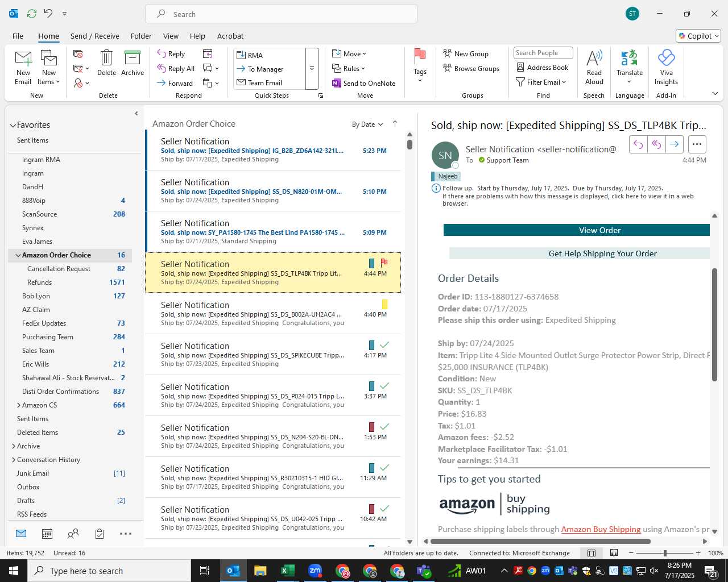Image resolution: width=728 pixels, height=582 pixels.
Task: Expand the Amazon CS folder
Action: [18, 405]
